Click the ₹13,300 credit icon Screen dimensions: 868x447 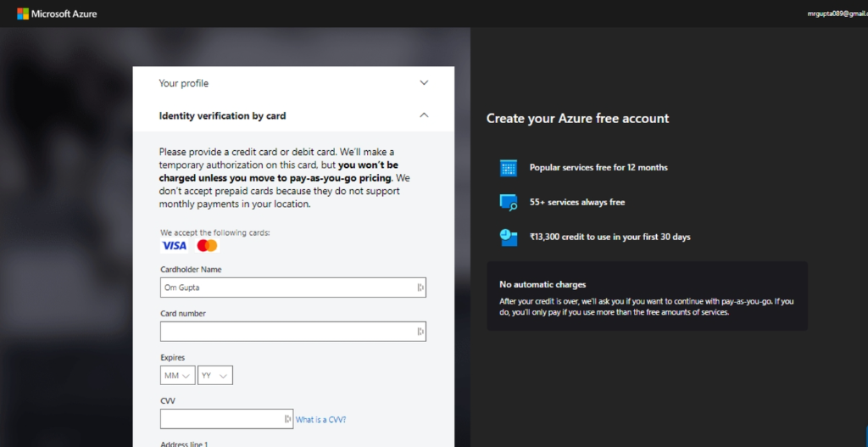(509, 237)
